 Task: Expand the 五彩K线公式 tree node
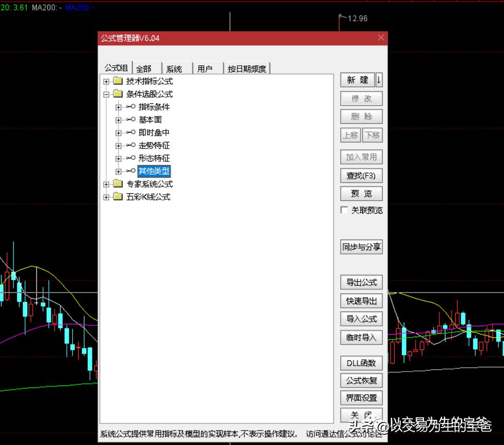coord(106,197)
